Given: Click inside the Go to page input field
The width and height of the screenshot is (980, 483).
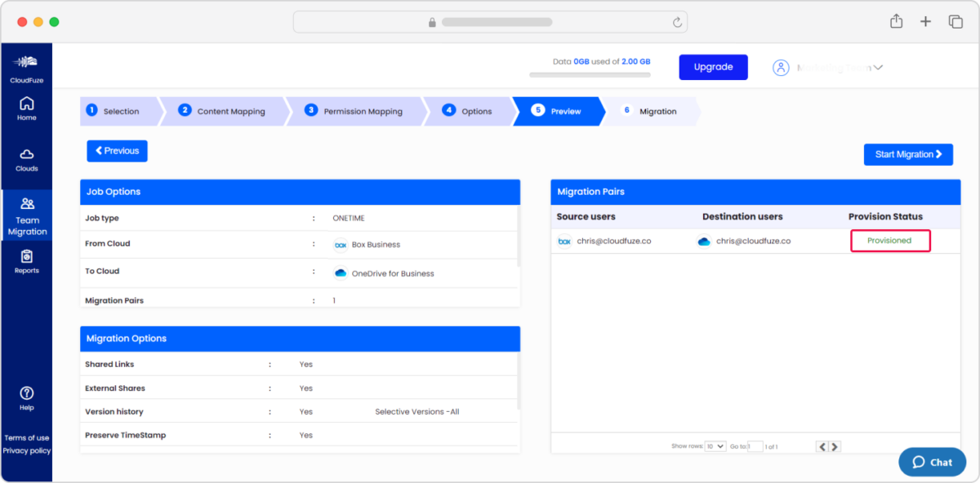Looking at the screenshot, I should [x=757, y=446].
